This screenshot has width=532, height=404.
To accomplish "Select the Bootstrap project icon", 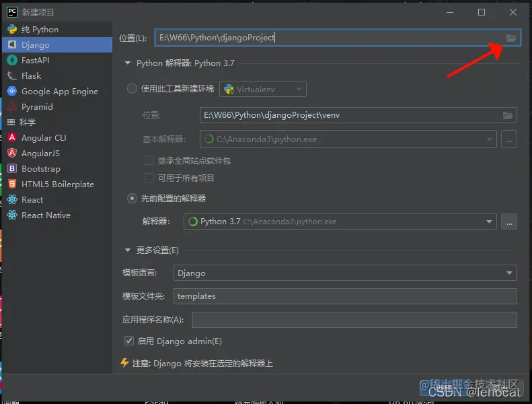I will point(12,168).
